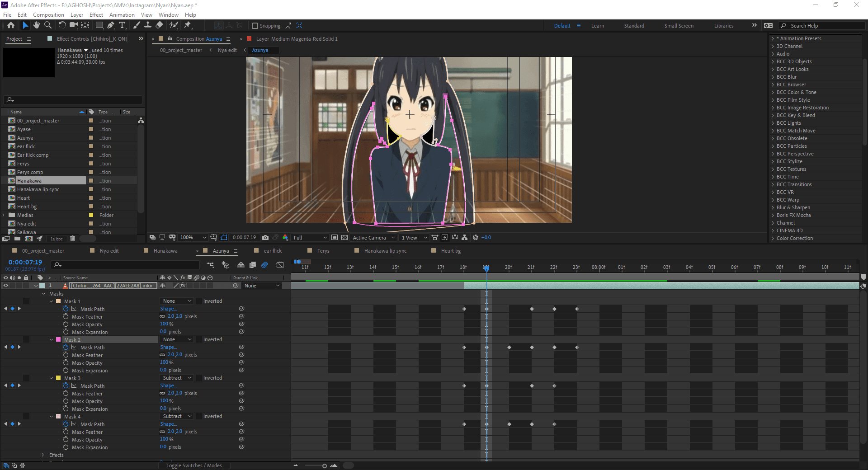Show channel and color management settings
Image resolution: width=868 pixels, height=470 pixels.
point(285,237)
